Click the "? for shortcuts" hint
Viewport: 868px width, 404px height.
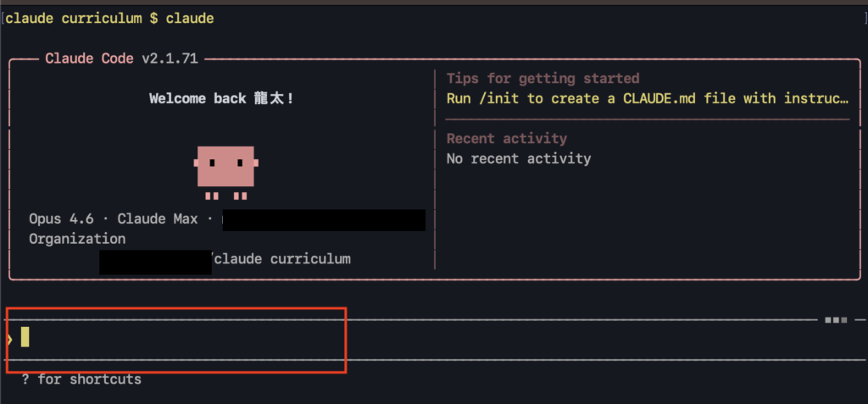(81, 379)
